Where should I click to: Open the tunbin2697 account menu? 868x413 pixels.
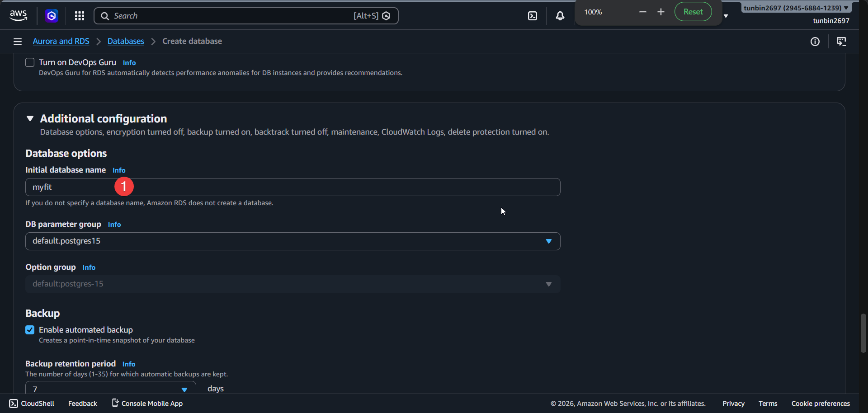pyautogui.click(x=796, y=8)
